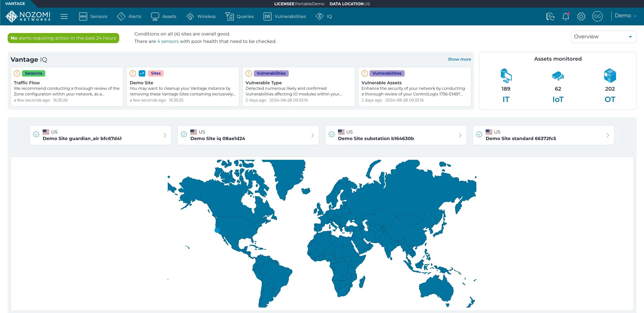Click Vulnerabilities tag on Vulnerable Type card
Screen dimensions: 644x313
(x=271, y=73)
